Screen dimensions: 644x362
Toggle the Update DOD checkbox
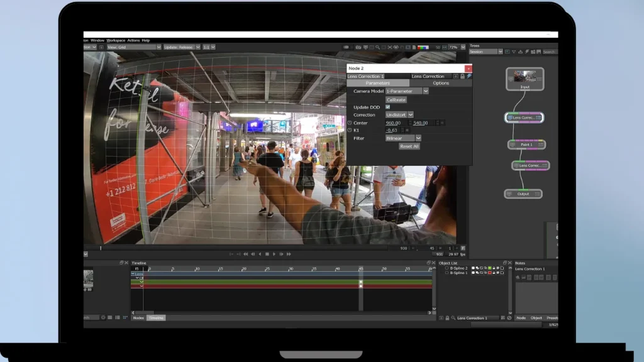(387, 107)
